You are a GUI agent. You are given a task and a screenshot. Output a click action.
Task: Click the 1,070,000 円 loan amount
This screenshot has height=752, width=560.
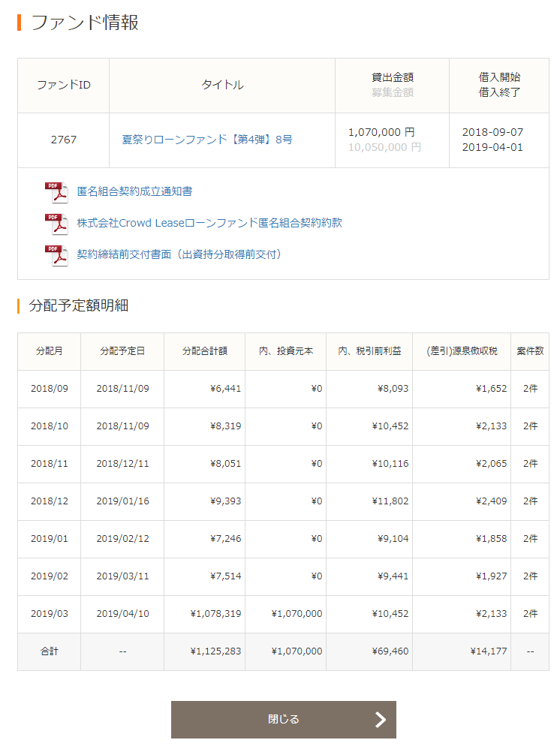click(381, 132)
